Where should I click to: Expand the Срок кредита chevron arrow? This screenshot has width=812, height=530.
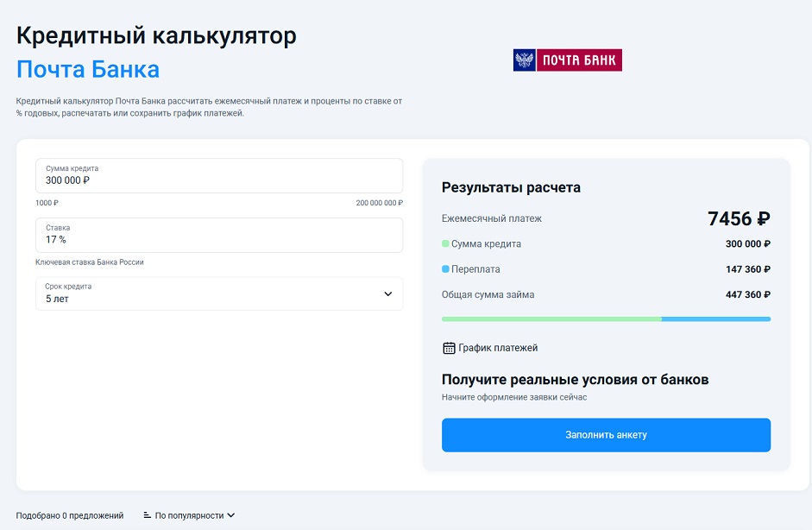click(387, 293)
